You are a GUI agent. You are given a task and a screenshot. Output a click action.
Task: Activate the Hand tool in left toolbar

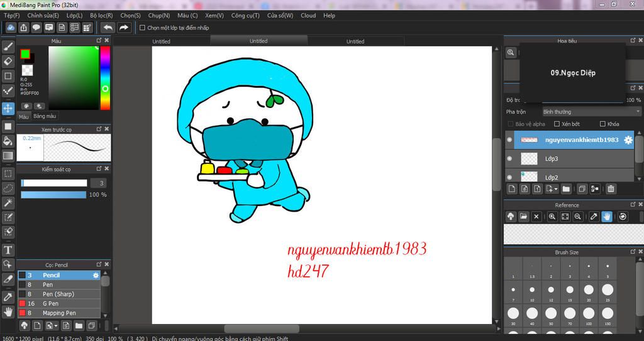click(x=8, y=312)
